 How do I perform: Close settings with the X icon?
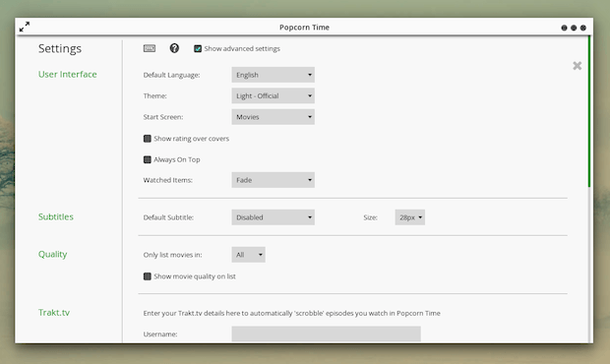(578, 65)
